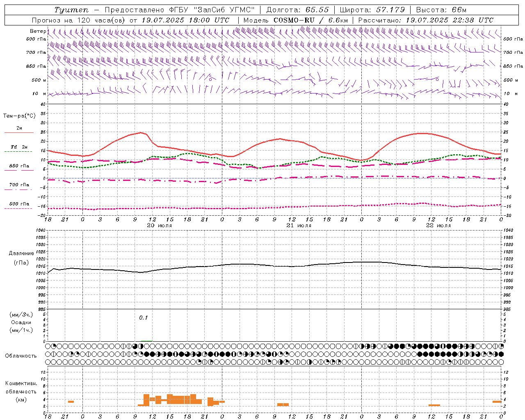Click the Ветер row label
The image size is (525, 420).
(x=38, y=31)
